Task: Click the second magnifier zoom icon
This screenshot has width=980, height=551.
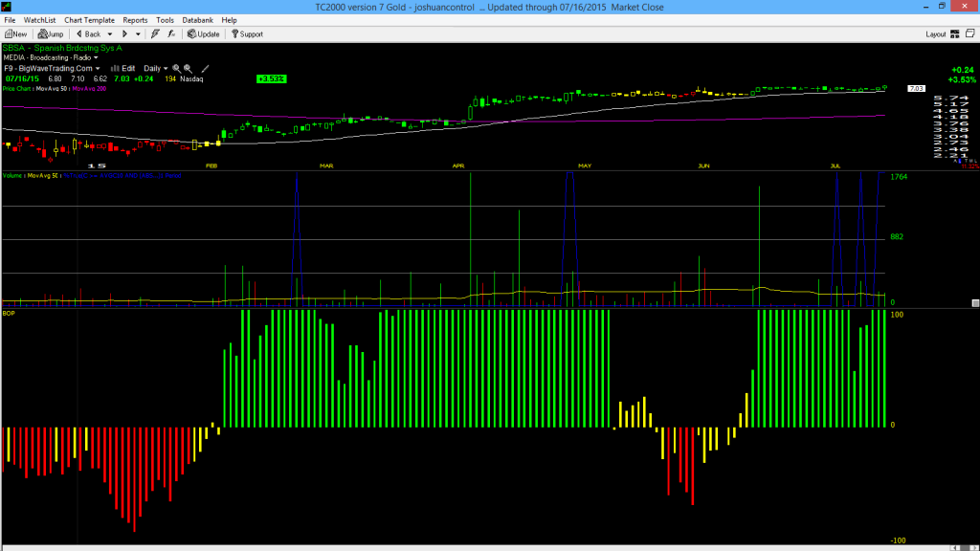Action: pyautogui.click(x=189, y=68)
